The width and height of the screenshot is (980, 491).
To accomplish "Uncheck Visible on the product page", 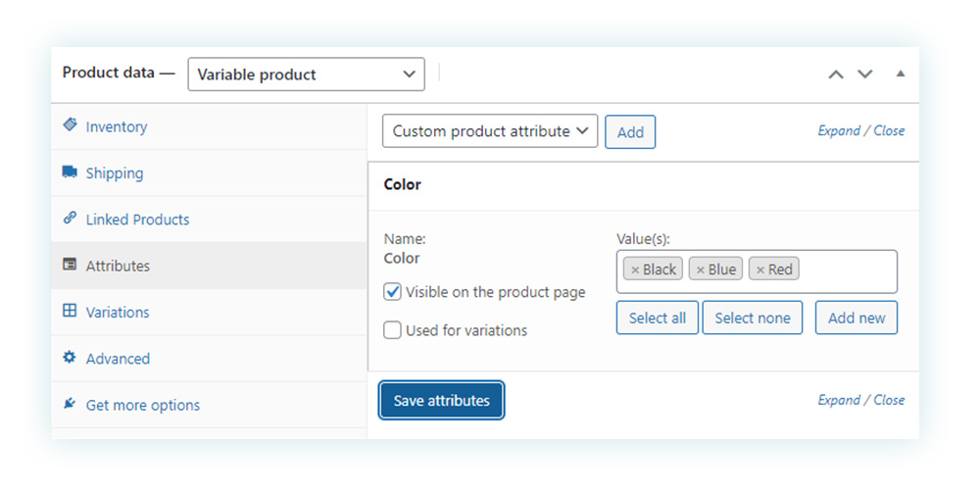I will [x=393, y=292].
